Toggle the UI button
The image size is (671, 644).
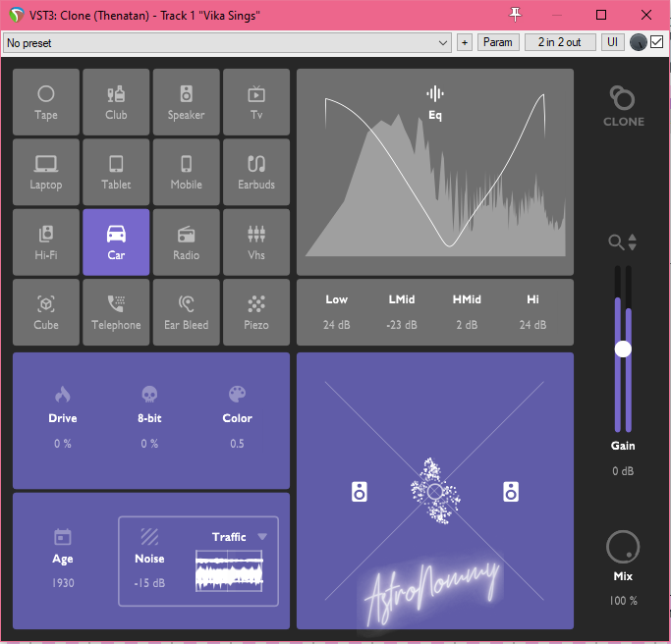(x=612, y=43)
